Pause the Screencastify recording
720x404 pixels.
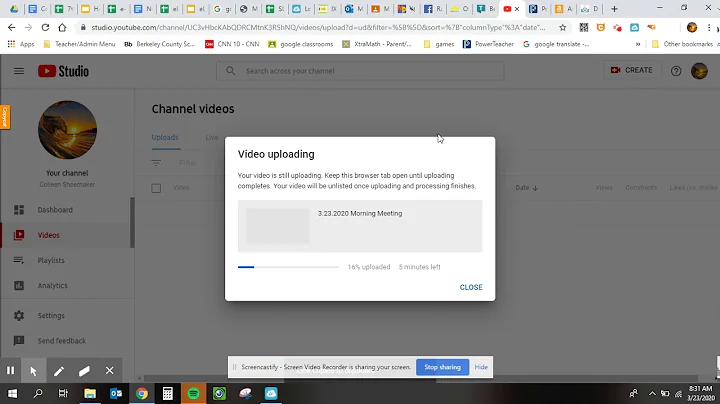(x=11, y=370)
